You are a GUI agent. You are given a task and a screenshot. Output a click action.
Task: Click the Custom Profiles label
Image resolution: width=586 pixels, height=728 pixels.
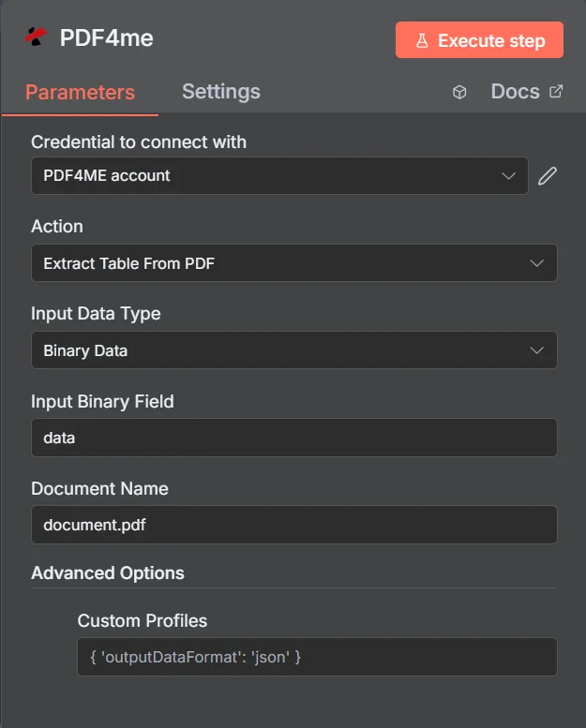tap(143, 621)
